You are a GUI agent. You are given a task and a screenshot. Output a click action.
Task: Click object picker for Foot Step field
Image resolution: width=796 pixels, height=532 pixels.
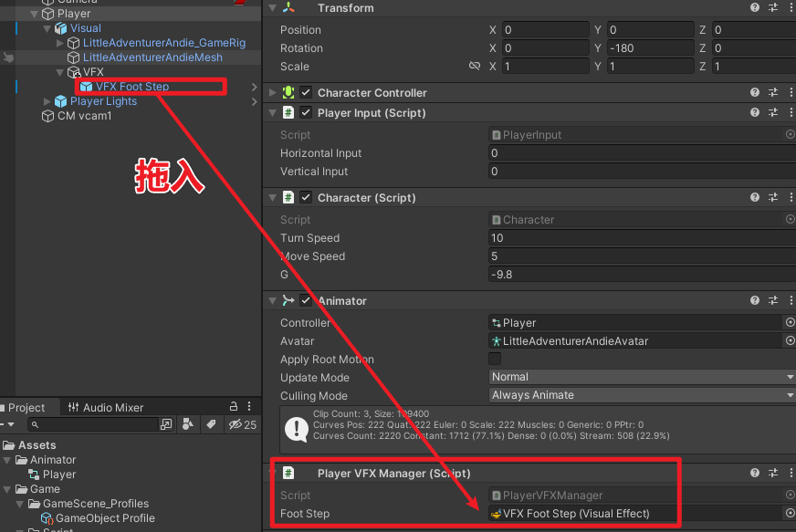790,514
